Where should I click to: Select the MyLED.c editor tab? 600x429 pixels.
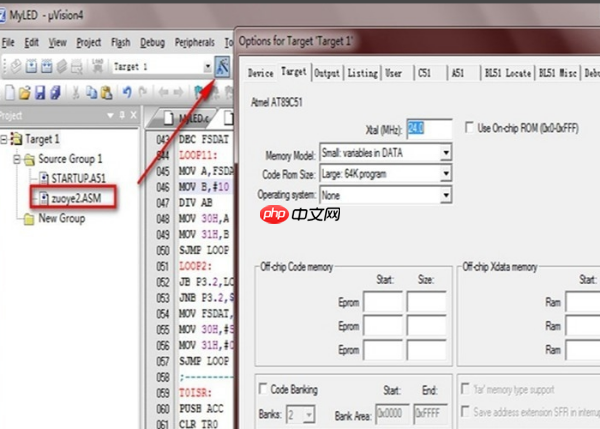pos(187,119)
